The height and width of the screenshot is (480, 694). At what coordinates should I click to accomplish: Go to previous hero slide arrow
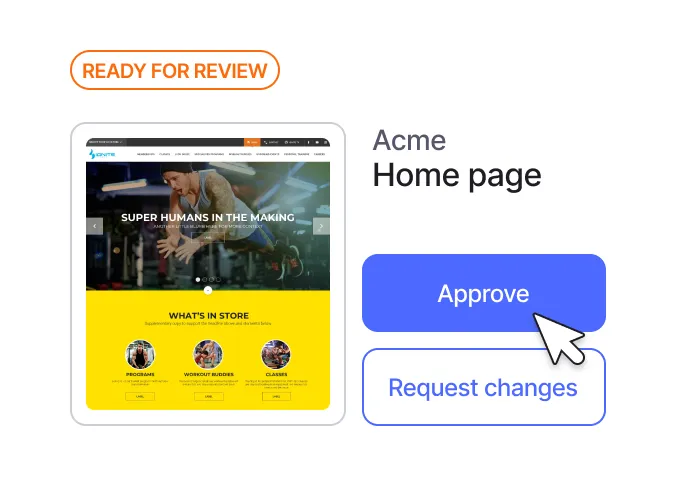94,226
